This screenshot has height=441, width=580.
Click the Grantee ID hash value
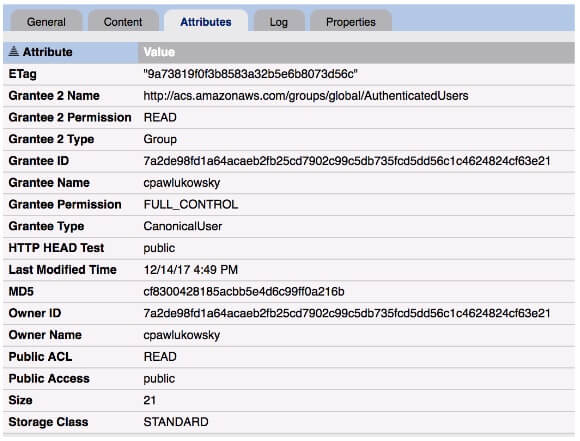347,161
